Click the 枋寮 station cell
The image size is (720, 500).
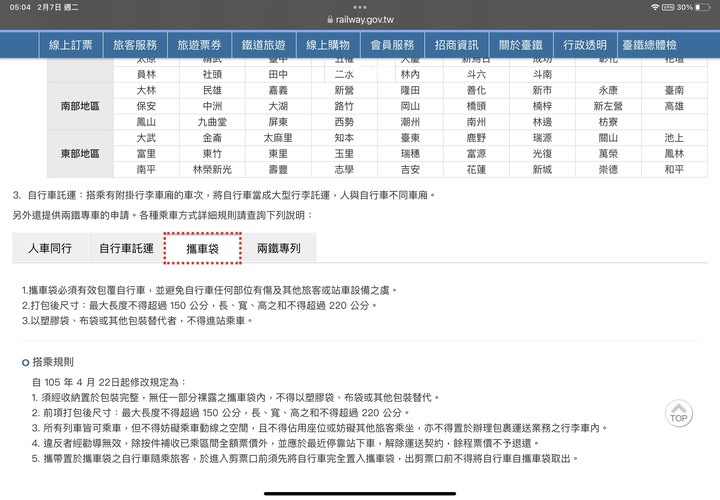pos(608,122)
